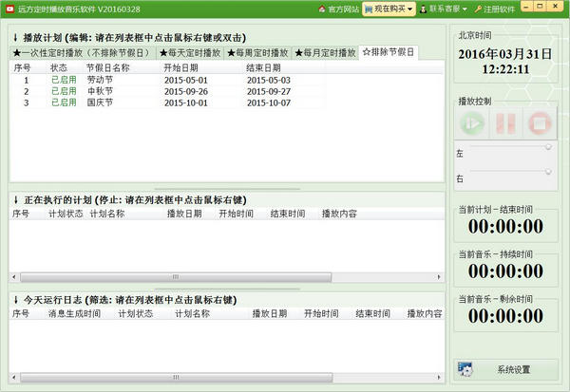The width and height of the screenshot is (570, 392).
Task: Open the 每月定时播放 tab
Action: pos(326,53)
